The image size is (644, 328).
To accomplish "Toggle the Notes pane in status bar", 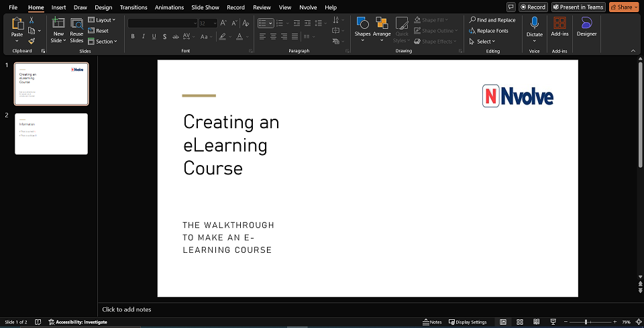I will [432, 322].
